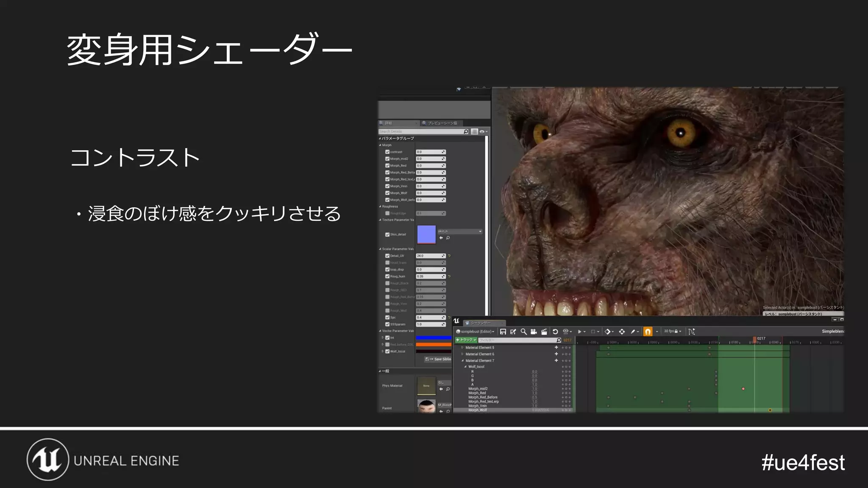The height and width of the screenshot is (488, 868).
Task: Click the Details search magnifier icon
Action: tap(466, 132)
